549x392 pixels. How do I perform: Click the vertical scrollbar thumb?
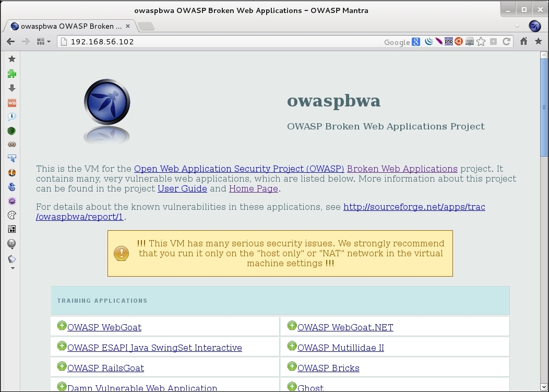[x=544, y=107]
